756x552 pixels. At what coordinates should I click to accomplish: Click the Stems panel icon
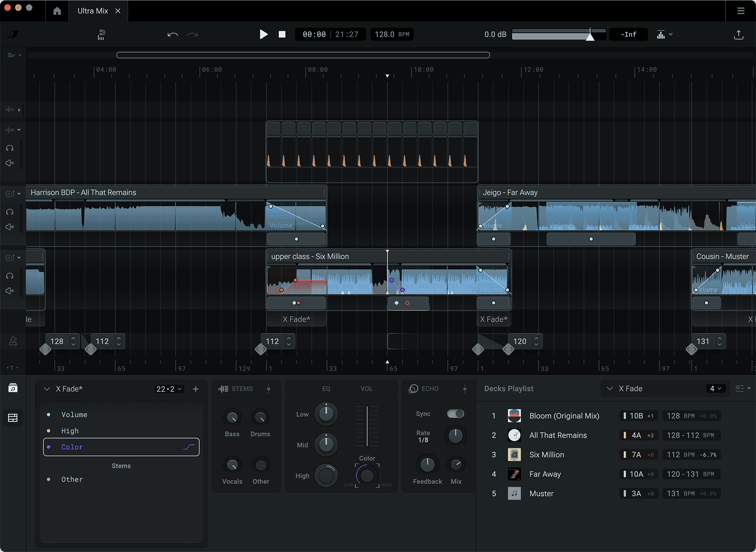pyautogui.click(x=222, y=389)
